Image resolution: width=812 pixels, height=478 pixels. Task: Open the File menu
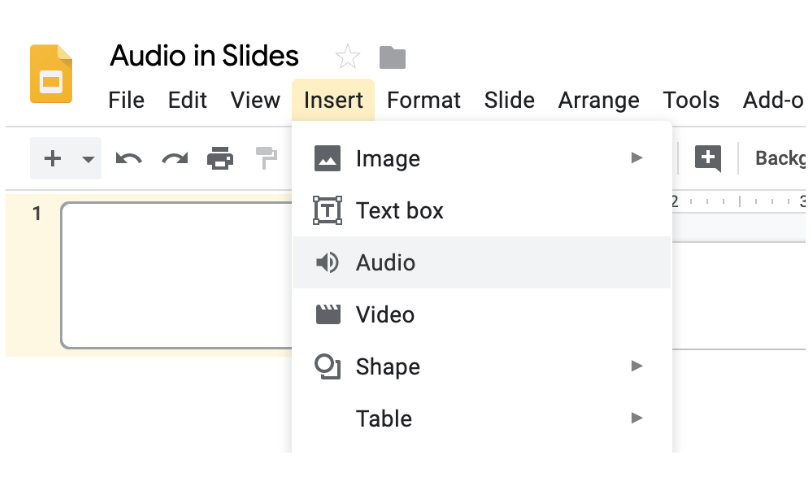126,100
